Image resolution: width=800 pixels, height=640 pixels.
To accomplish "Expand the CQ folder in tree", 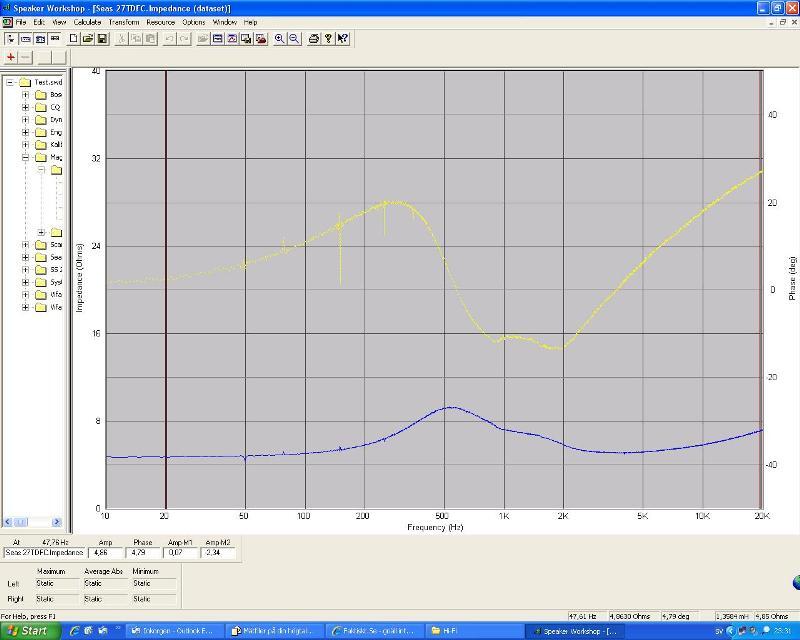I will pyautogui.click(x=25, y=107).
